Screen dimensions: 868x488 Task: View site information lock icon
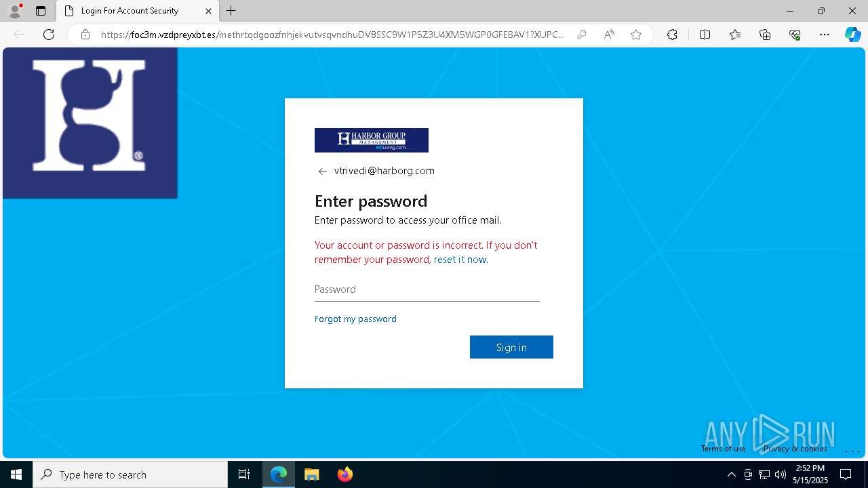click(x=85, y=35)
